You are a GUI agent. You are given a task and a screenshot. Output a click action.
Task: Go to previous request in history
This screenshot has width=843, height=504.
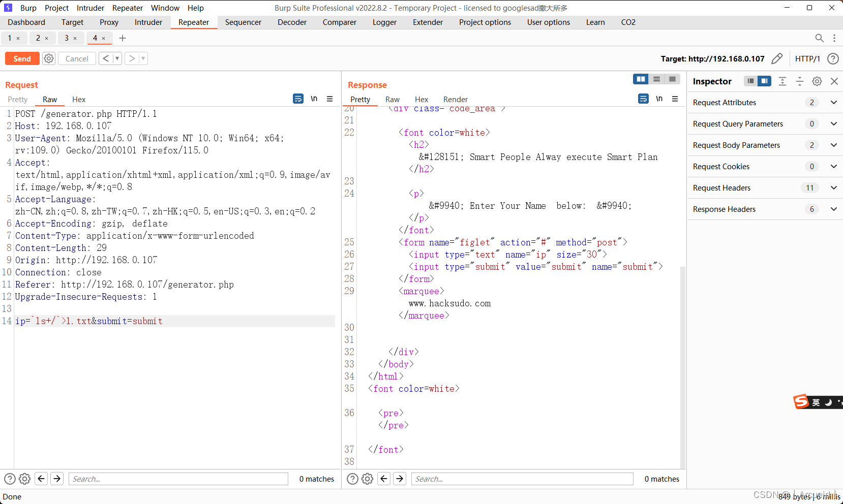[105, 58]
